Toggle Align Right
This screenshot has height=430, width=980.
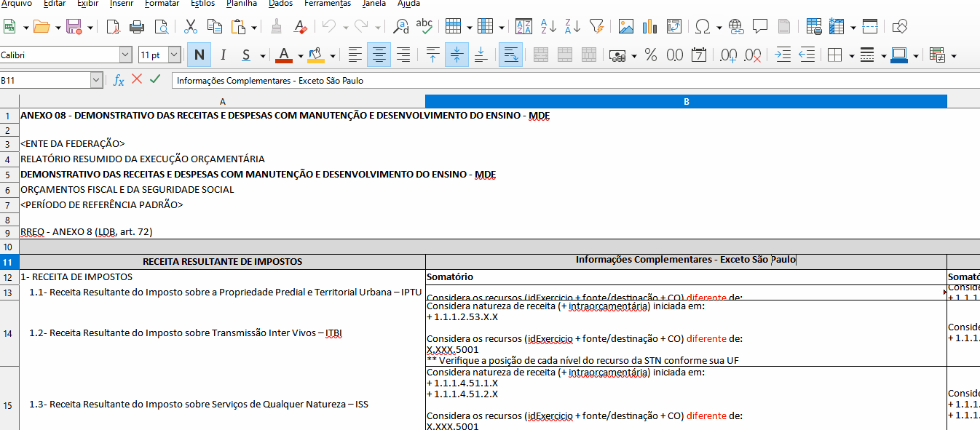coord(403,55)
